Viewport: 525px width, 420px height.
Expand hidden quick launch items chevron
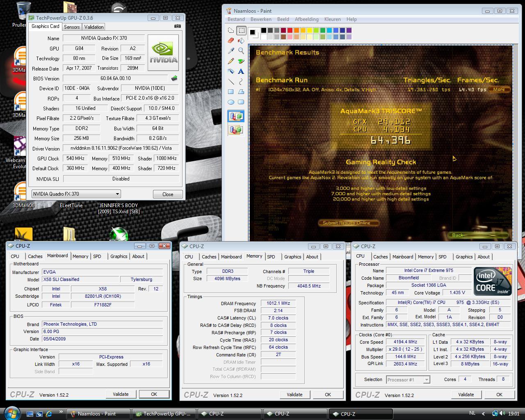61,411
